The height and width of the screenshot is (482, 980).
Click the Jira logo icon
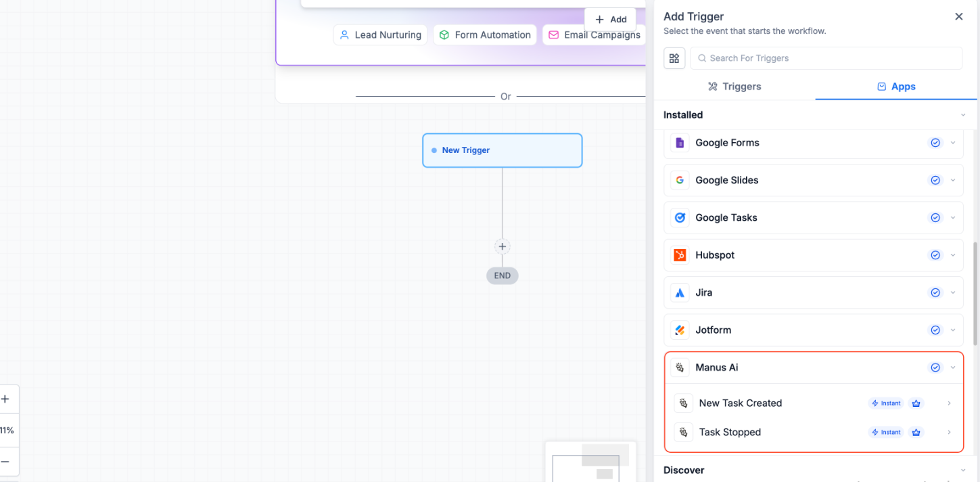coord(680,293)
